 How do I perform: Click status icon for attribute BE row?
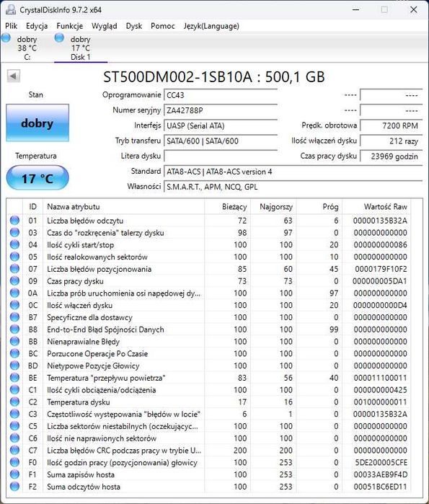(14, 378)
